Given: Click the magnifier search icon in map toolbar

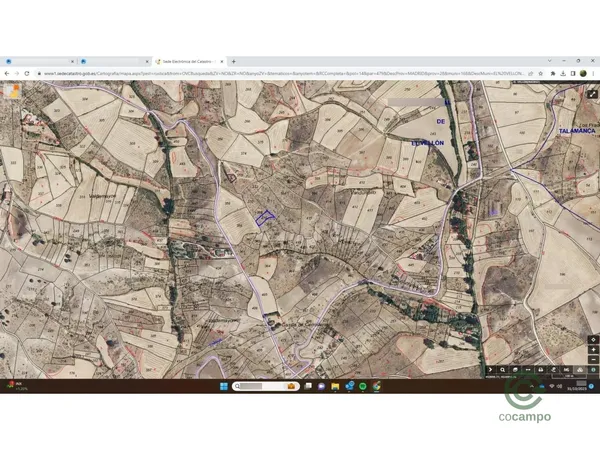Looking at the screenshot, I should [501, 371].
